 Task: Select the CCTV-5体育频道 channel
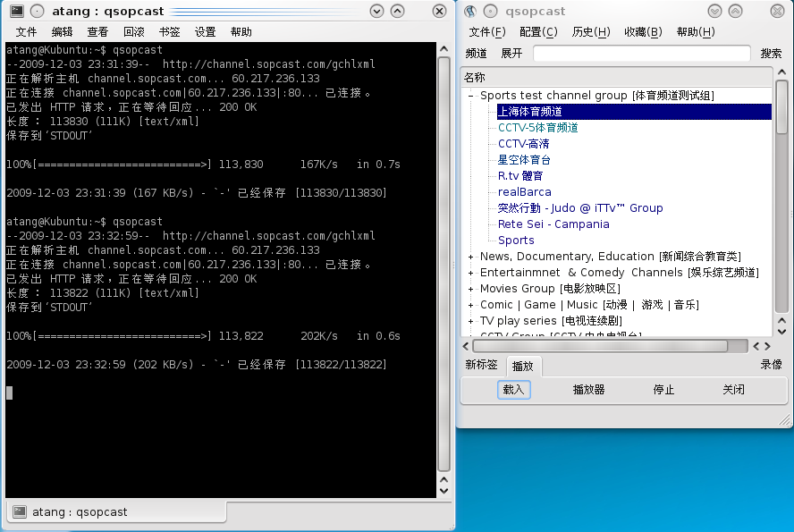pos(537,128)
